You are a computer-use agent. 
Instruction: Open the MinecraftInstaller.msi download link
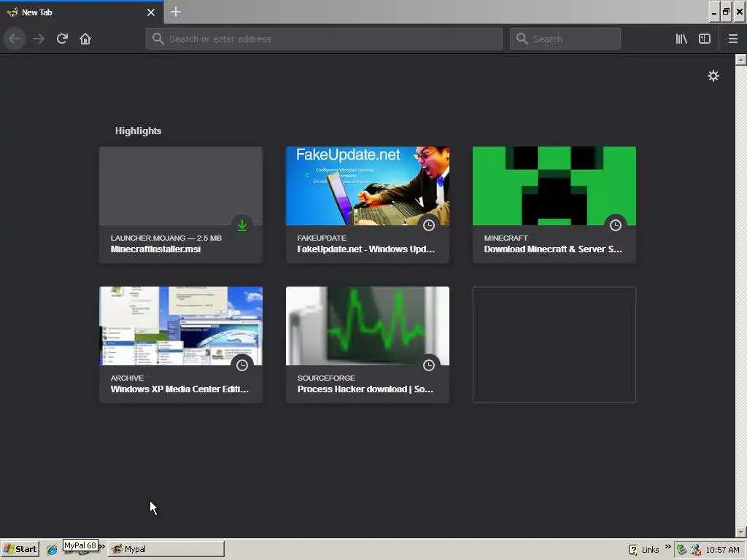(155, 249)
